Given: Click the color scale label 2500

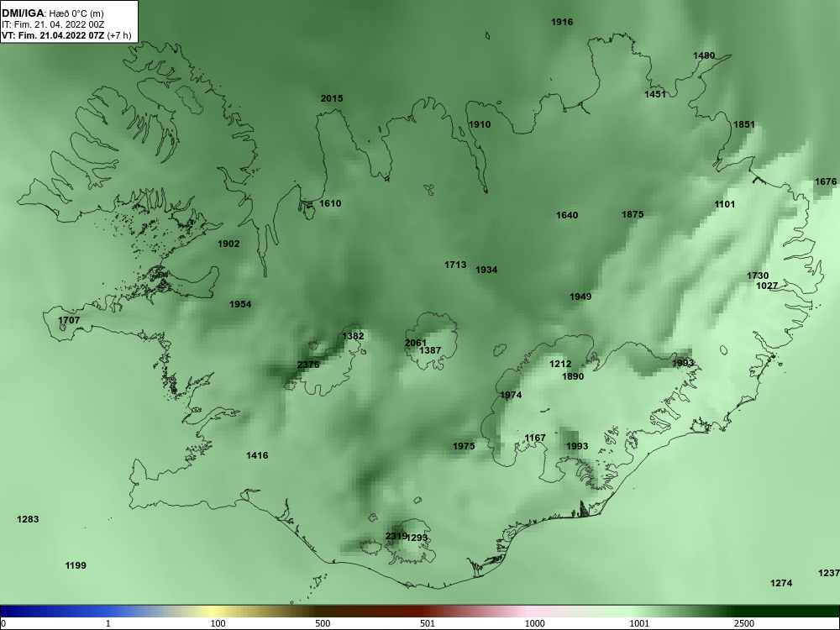Looking at the screenshot, I should click(744, 623).
